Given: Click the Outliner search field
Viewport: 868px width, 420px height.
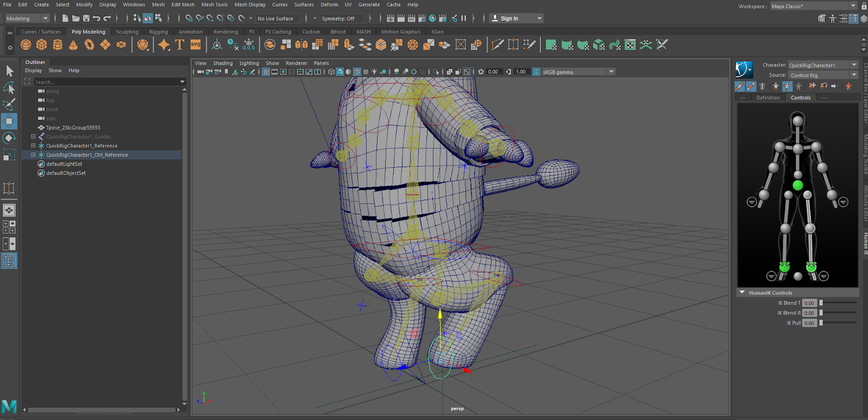Looking at the screenshot, I should click(x=106, y=82).
